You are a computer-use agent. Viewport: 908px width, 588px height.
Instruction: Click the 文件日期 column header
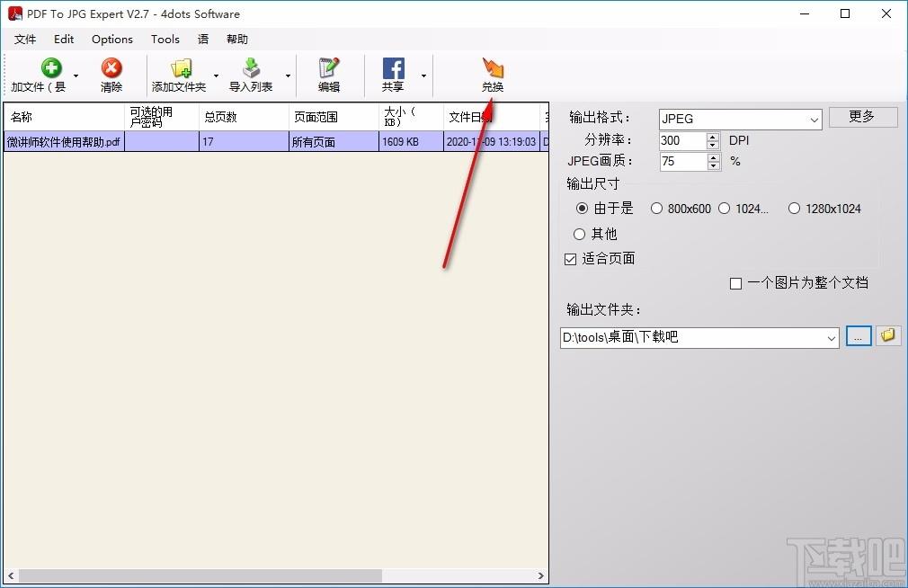492,117
